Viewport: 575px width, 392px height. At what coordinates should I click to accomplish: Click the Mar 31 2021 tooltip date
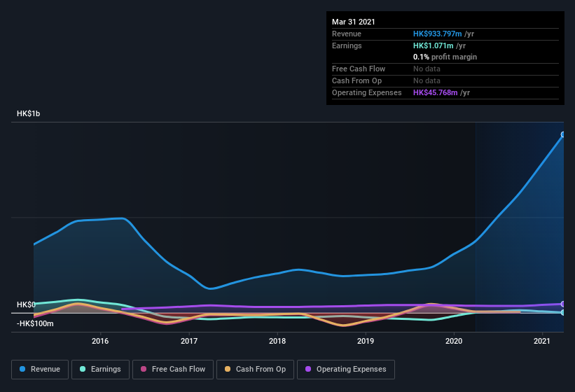click(x=354, y=22)
